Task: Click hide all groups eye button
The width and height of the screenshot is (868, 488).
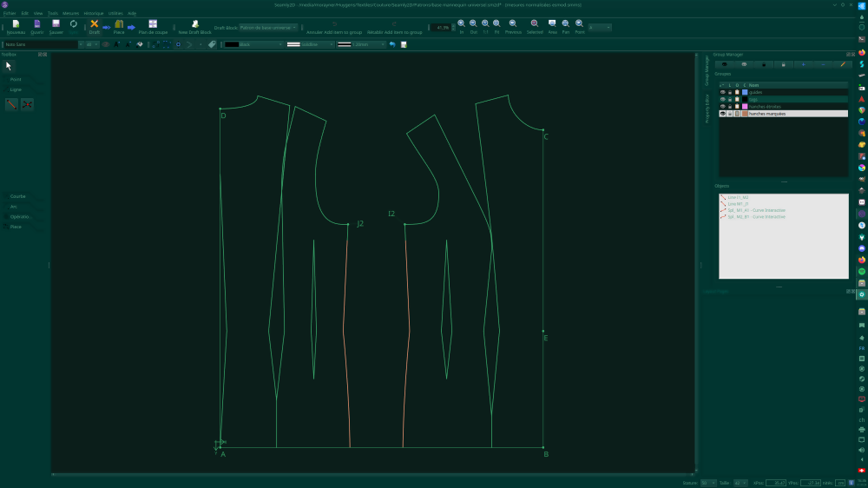Action: click(x=744, y=65)
